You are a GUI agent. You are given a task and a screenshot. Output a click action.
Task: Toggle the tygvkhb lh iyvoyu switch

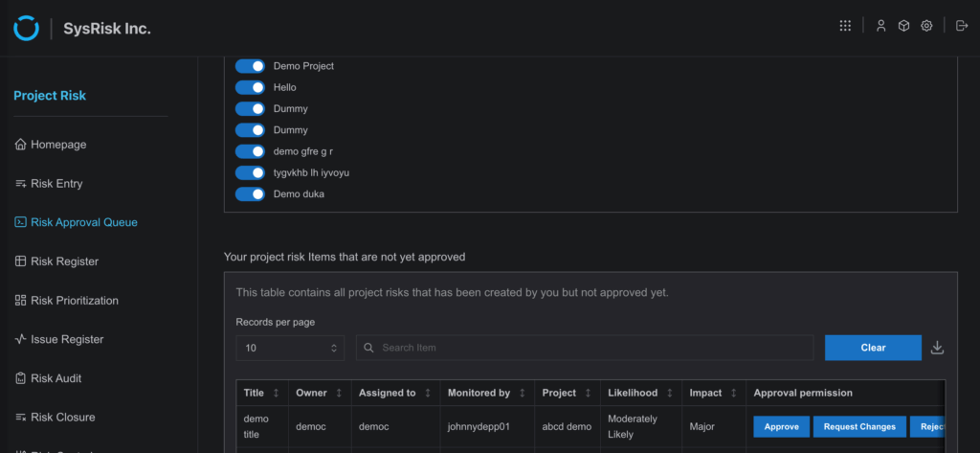pyautogui.click(x=250, y=172)
